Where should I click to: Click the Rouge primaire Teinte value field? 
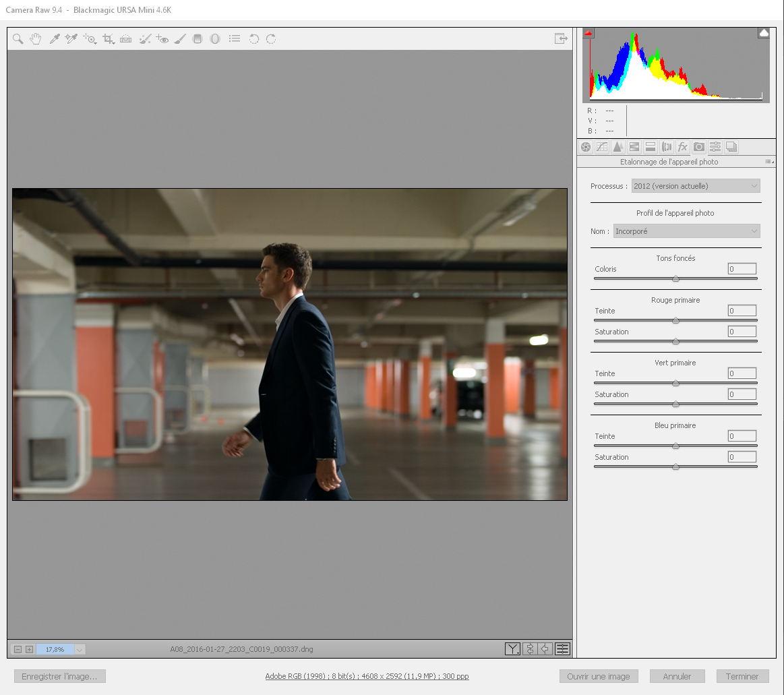(742, 311)
